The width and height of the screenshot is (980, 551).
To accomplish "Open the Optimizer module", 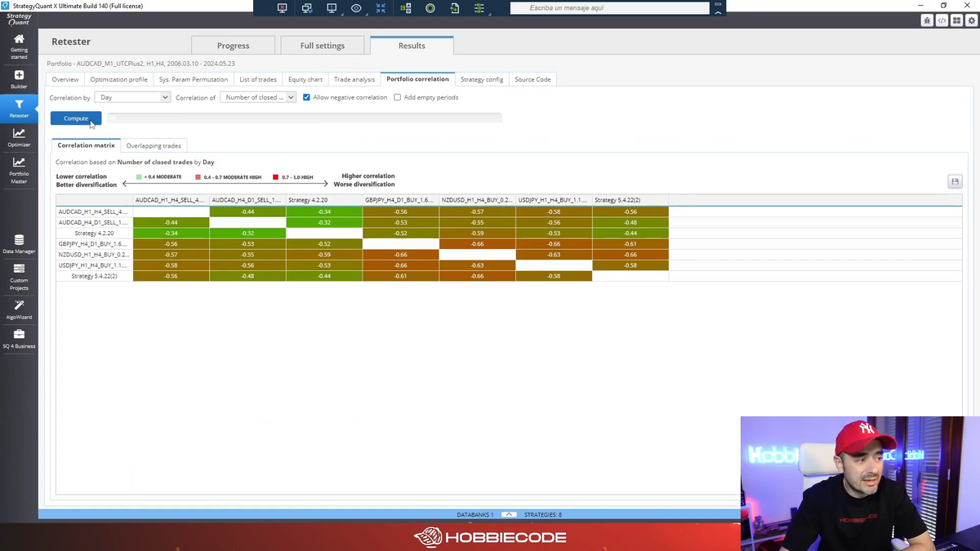I will point(19,137).
